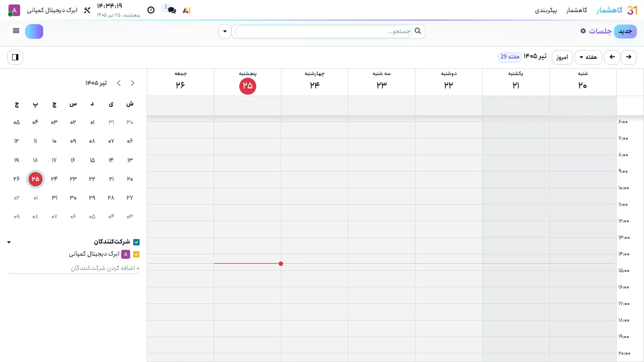
Task: Select day ۱۳ in mini calendar
Action: [130, 160]
